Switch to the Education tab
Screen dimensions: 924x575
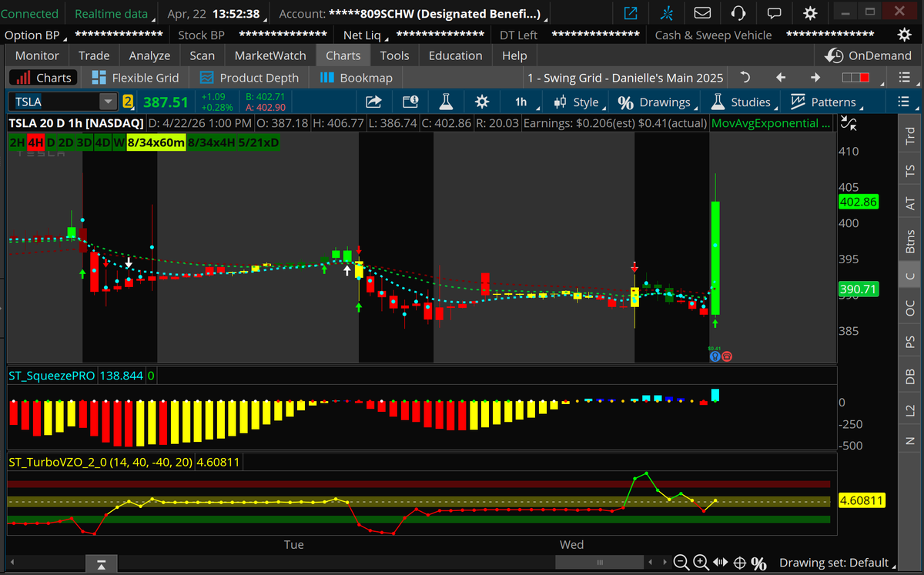coord(456,55)
